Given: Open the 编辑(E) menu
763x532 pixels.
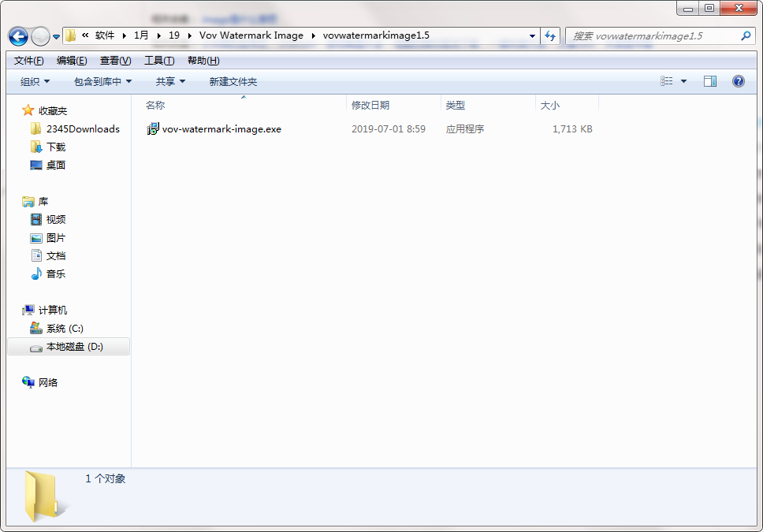Looking at the screenshot, I should (72, 61).
